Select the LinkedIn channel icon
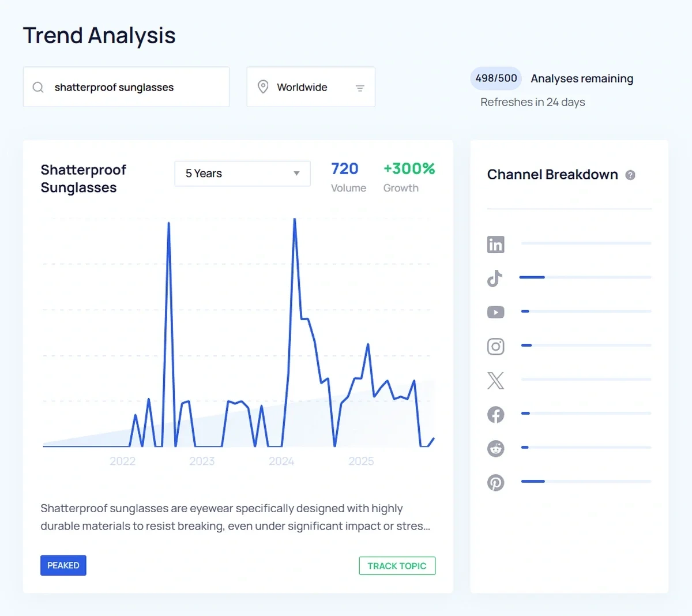Viewport: 692px width, 616px height. [495, 244]
